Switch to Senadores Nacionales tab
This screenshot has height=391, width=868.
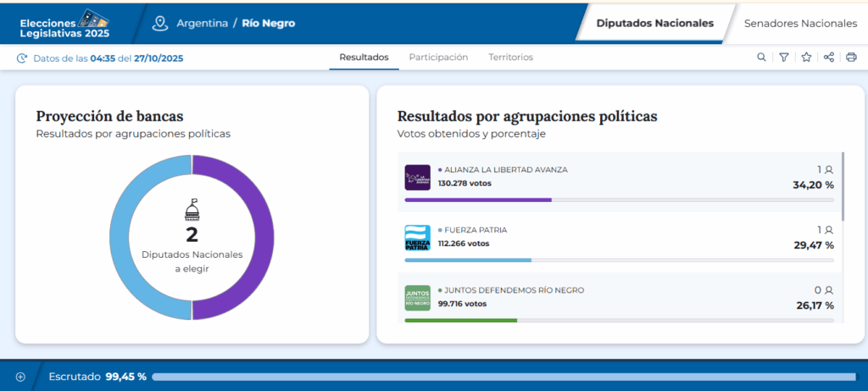(799, 23)
